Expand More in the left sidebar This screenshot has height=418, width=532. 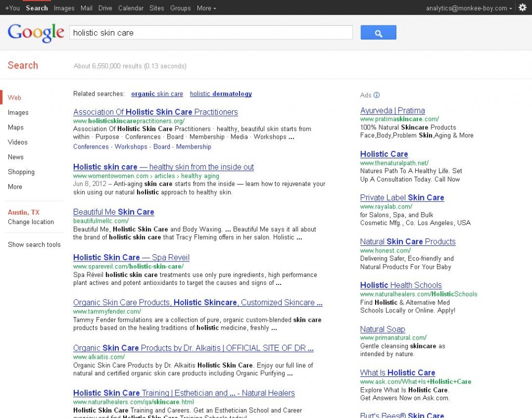(15, 187)
